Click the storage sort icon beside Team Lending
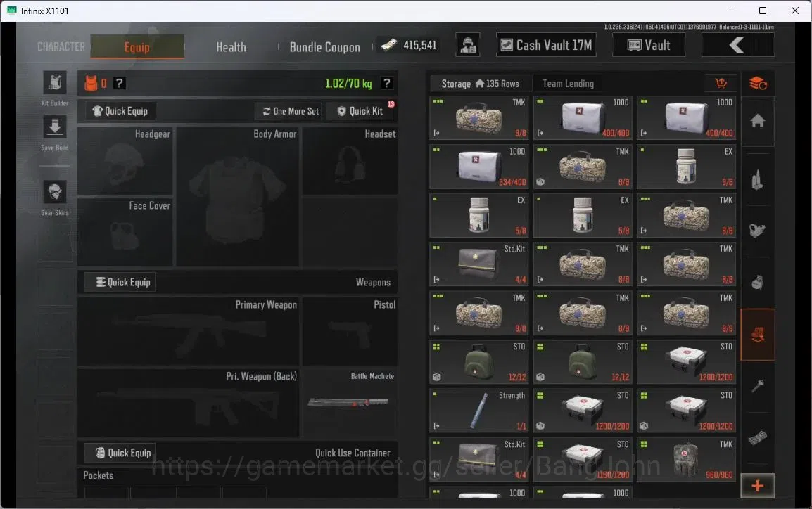 pyautogui.click(x=721, y=83)
